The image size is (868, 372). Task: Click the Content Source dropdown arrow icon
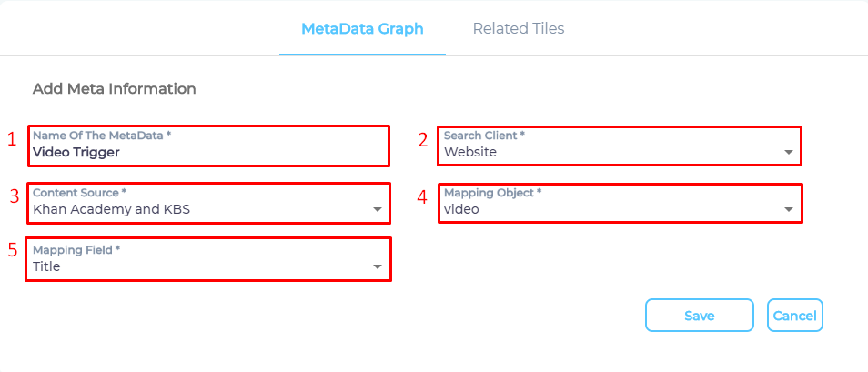point(378,210)
